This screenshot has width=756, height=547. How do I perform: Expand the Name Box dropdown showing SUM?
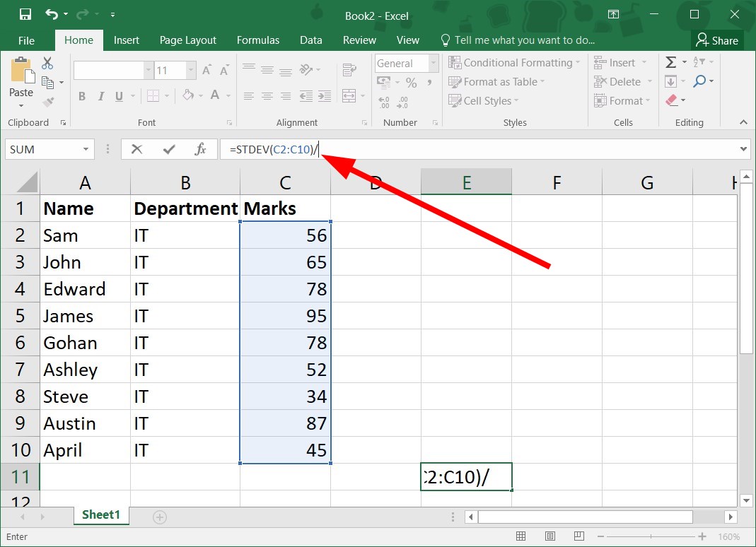coord(86,149)
